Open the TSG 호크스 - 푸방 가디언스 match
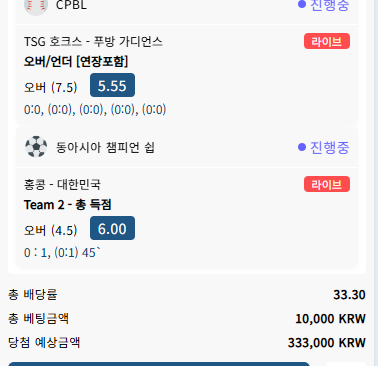 [93, 42]
